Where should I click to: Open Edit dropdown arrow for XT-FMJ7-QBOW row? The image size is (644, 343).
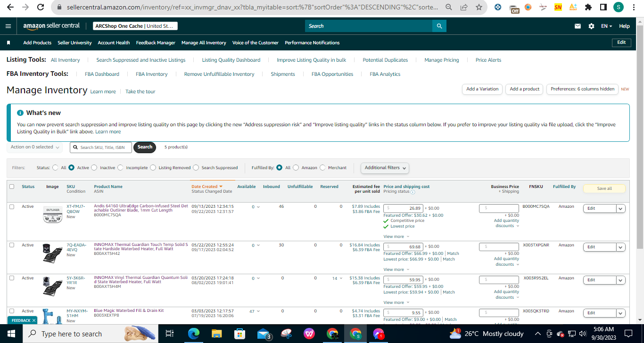tap(620, 208)
